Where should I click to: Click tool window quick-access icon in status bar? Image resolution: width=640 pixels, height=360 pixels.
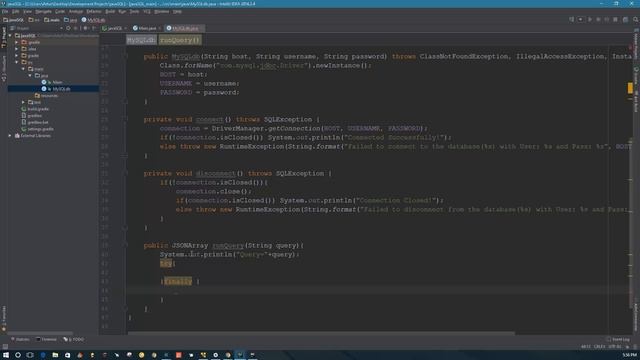(5, 347)
